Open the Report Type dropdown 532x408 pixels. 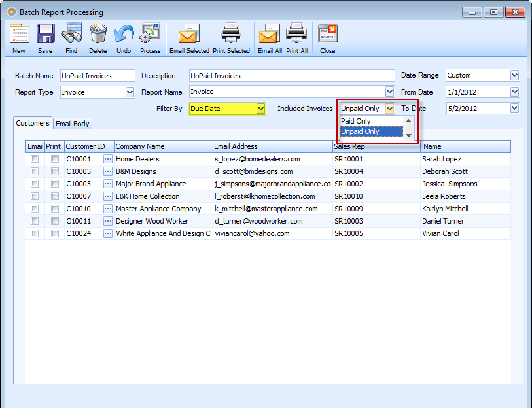[130, 92]
